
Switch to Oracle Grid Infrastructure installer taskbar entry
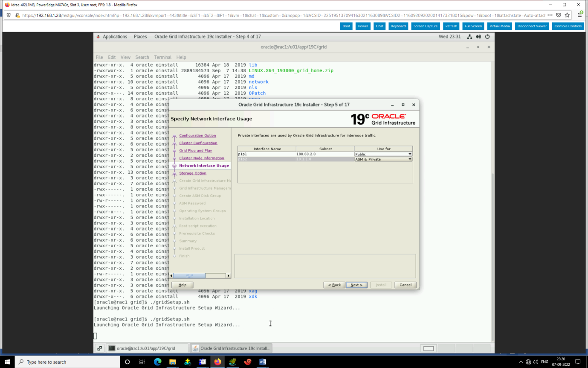[231, 348]
